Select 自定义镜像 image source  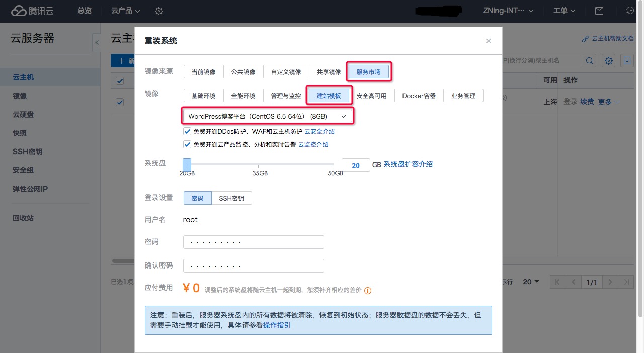[x=286, y=72]
